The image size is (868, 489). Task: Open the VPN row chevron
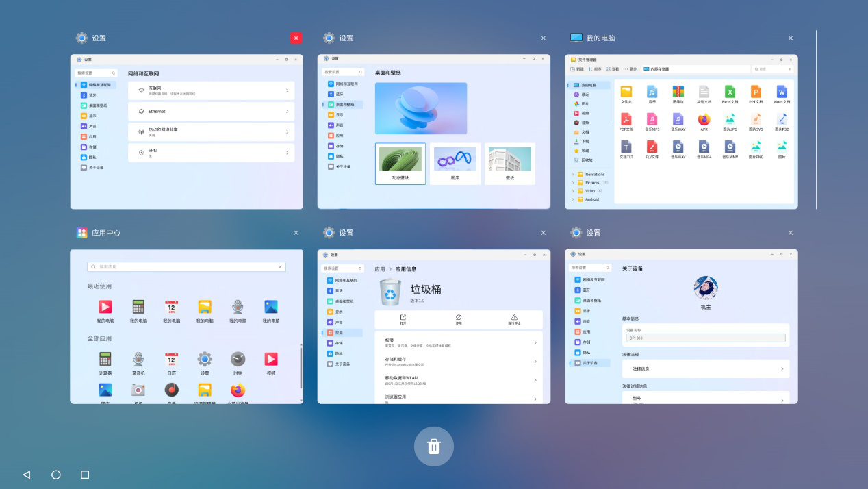click(x=287, y=153)
